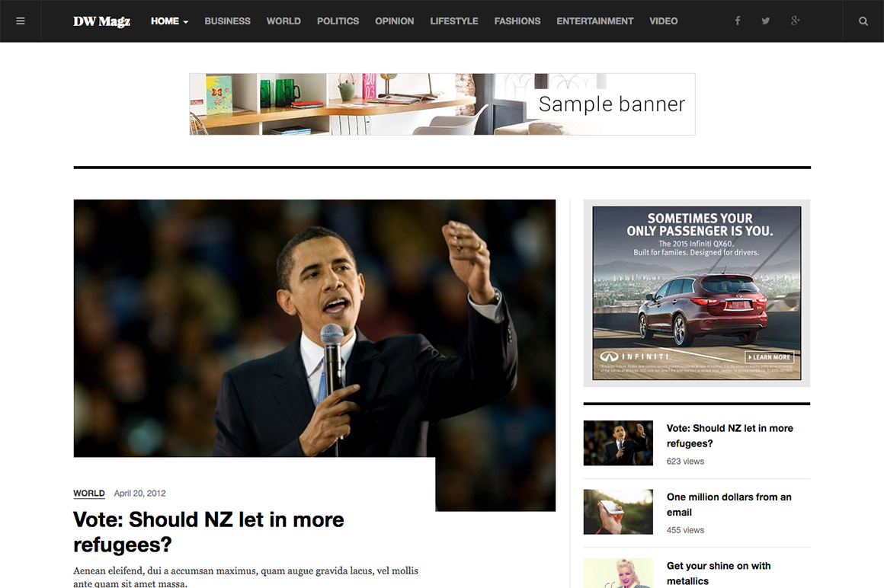Go to the Fashions section
This screenshot has width=884, height=588.
pyautogui.click(x=517, y=21)
